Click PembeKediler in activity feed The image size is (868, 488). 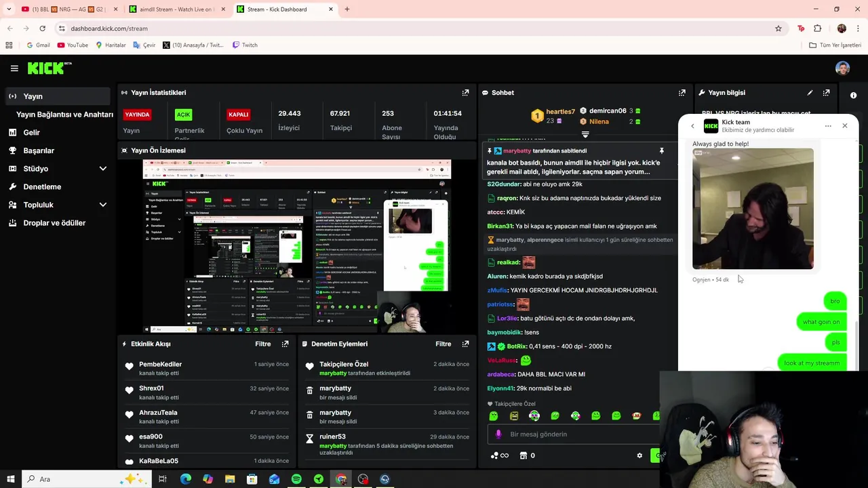(161, 365)
